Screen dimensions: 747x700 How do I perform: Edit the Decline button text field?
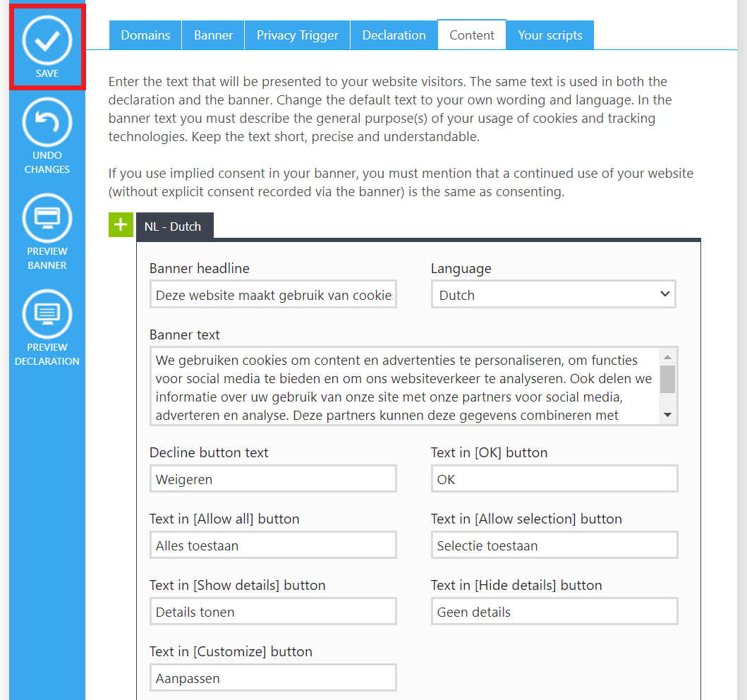click(273, 479)
